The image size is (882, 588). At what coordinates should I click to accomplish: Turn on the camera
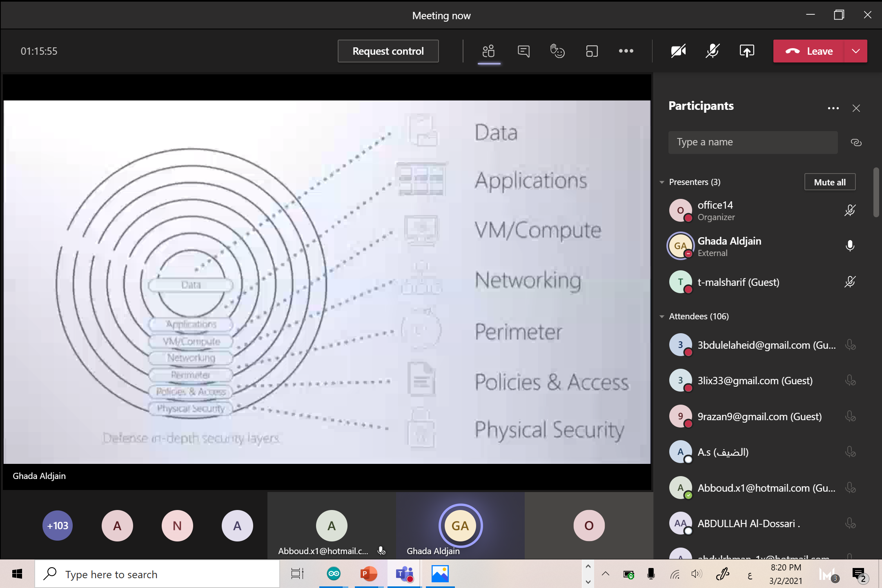[x=678, y=51]
